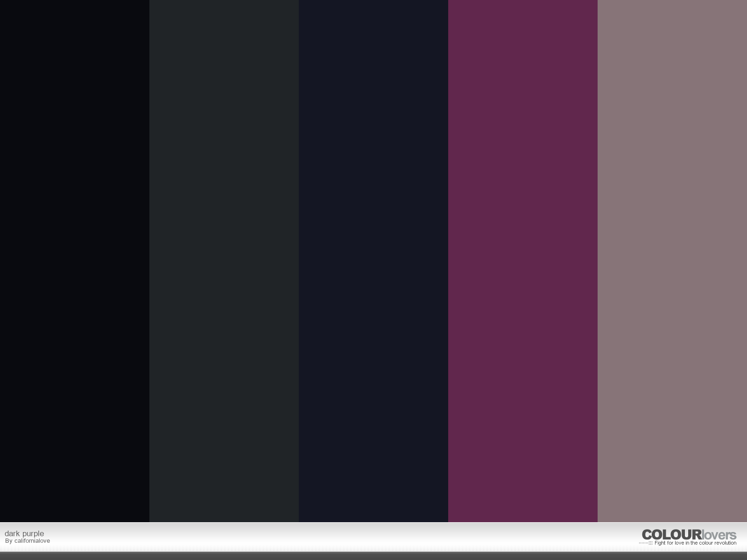Select the 'californialove' username
The image size is (747, 560).
point(32,541)
